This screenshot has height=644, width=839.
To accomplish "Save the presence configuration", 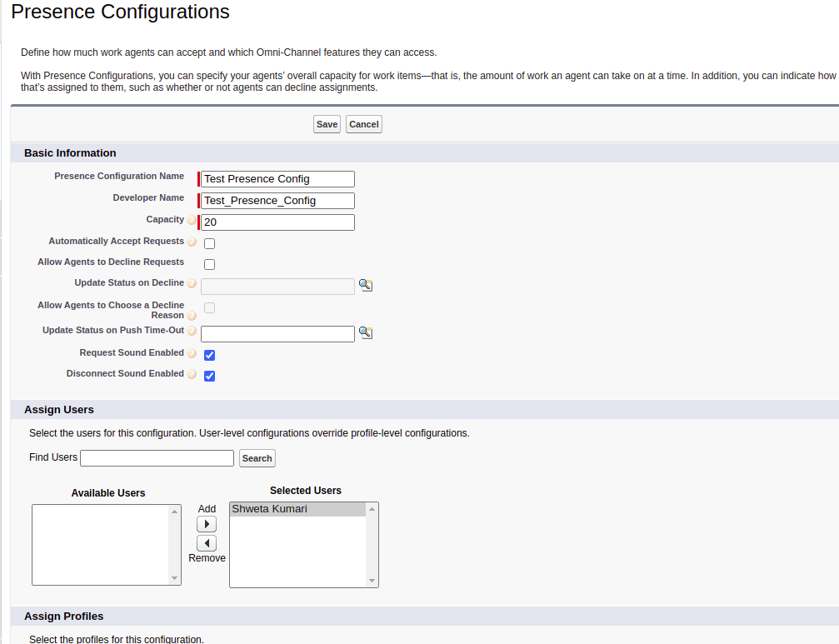I will pos(327,124).
